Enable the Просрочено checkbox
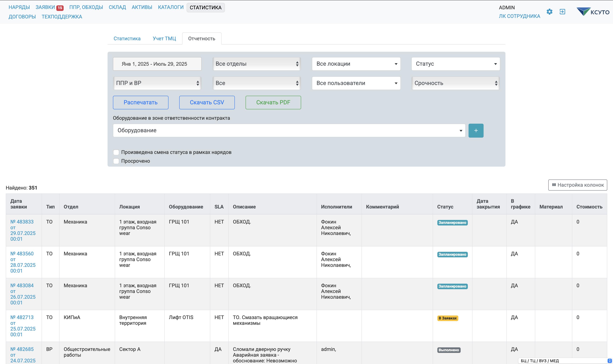This screenshot has width=613, height=364. point(116,161)
